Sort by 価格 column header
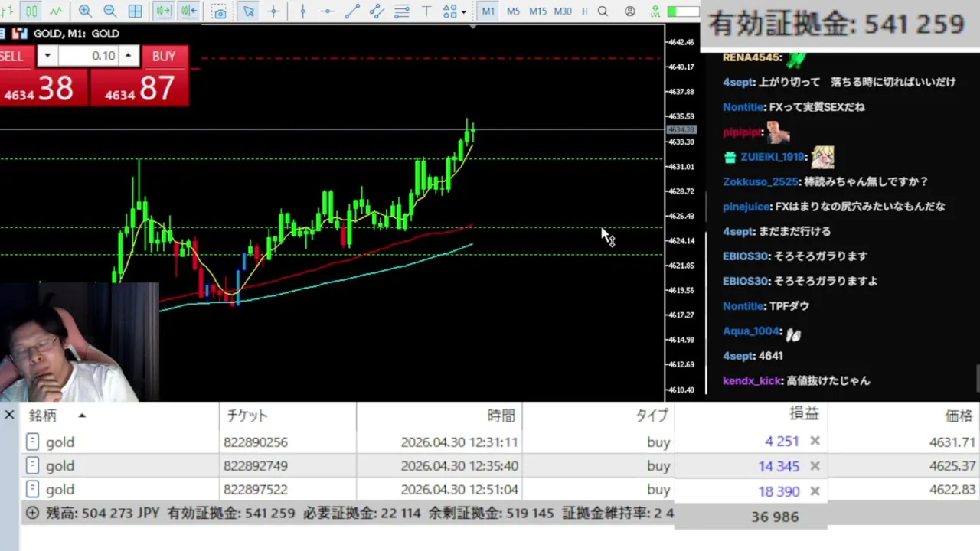Image resolution: width=980 pixels, height=551 pixels. pyautogui.click(x=903, y=416)
